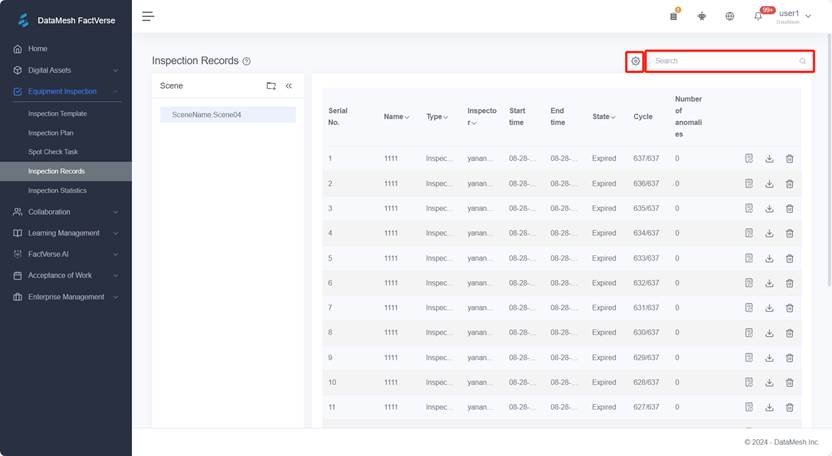Viewport: 832px width, 456px height.
Task: Collapse the Scene panel with double chevron
Action: tap(289, 86)
